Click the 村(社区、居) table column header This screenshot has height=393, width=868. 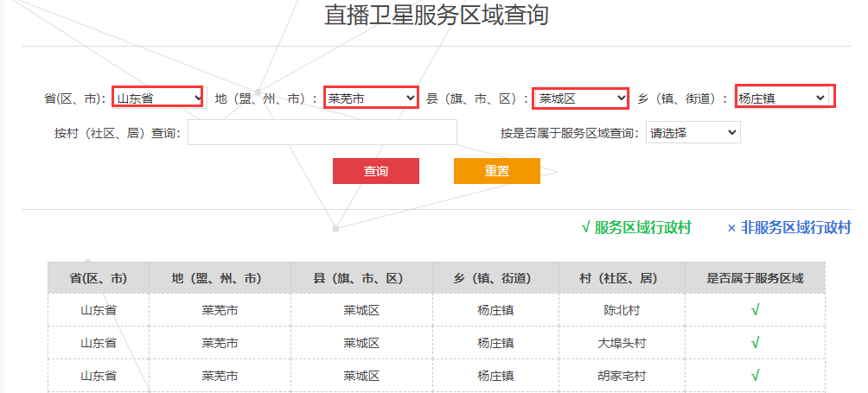[x=622, y=278]
